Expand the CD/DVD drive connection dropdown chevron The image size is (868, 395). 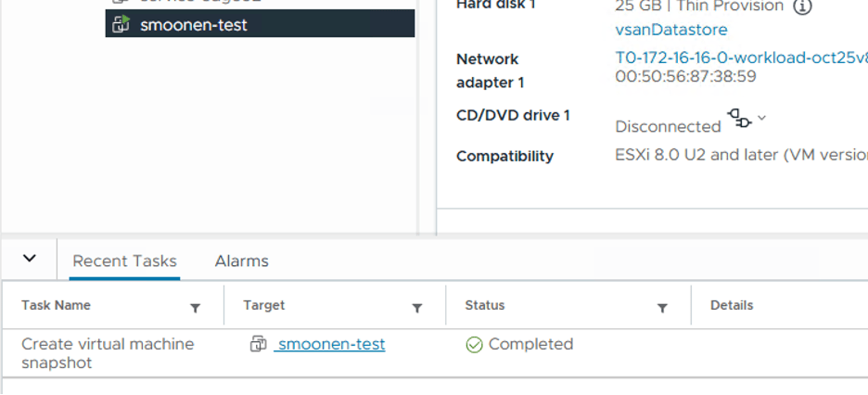pyautogui.click(x=762, y=118)
